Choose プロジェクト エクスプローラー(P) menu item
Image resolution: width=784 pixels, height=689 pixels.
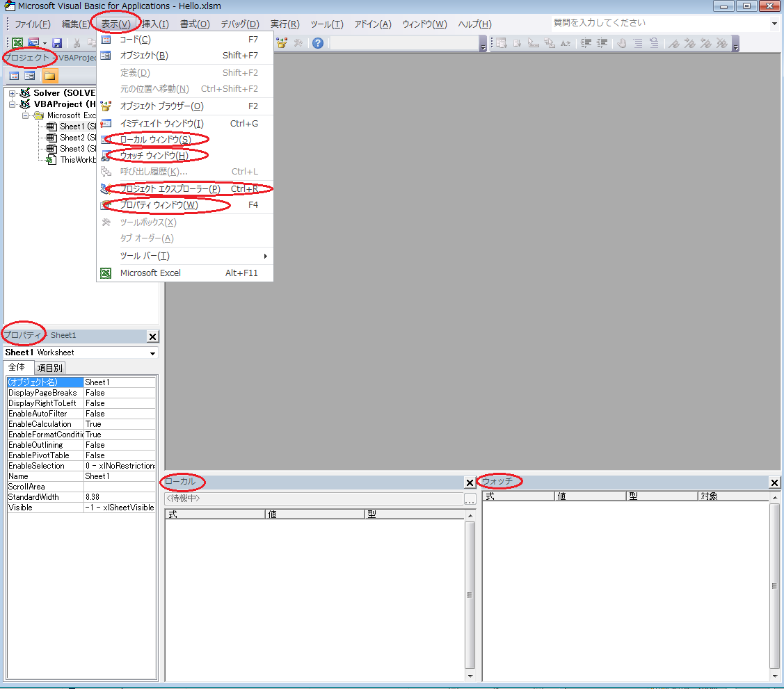[x=184, y=189]
